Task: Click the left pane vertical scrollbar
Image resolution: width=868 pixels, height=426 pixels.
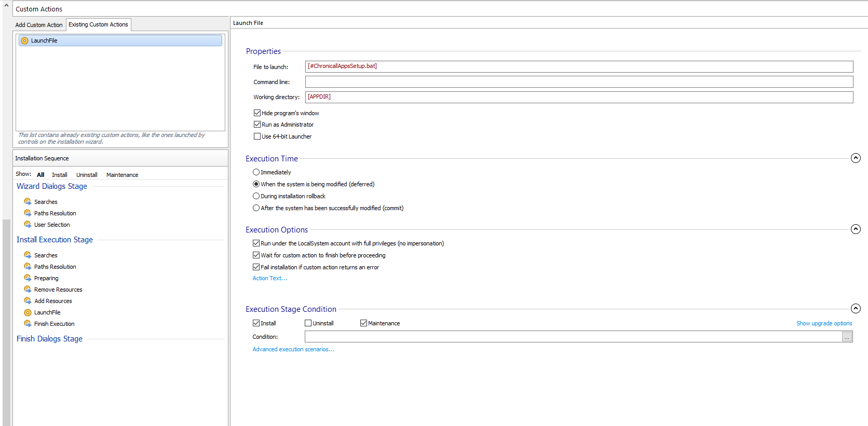Action: pos(6,322)
